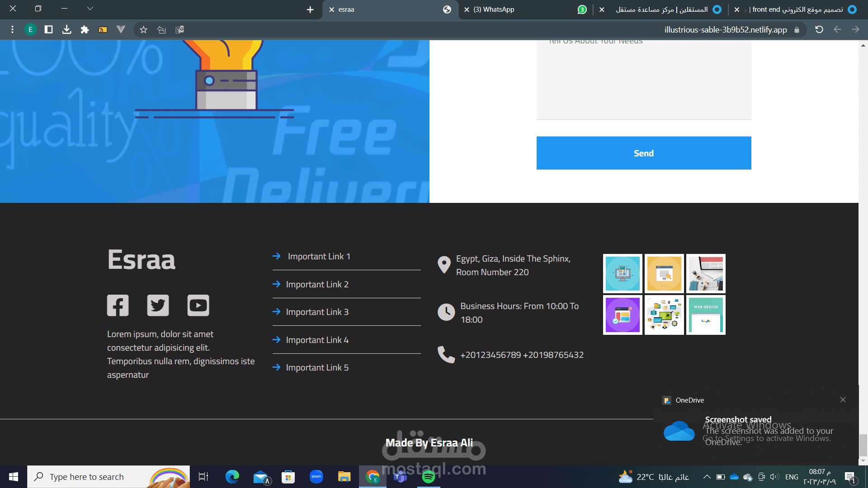Open the colorful devices illustration thumbnail
This screenshot has width=868, height=488.
[664, 315]
